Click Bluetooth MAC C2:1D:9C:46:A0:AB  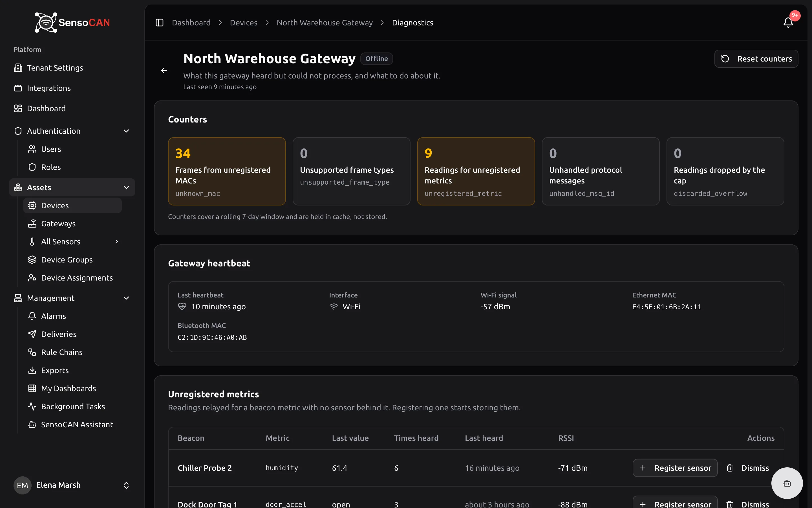[212, 338]
